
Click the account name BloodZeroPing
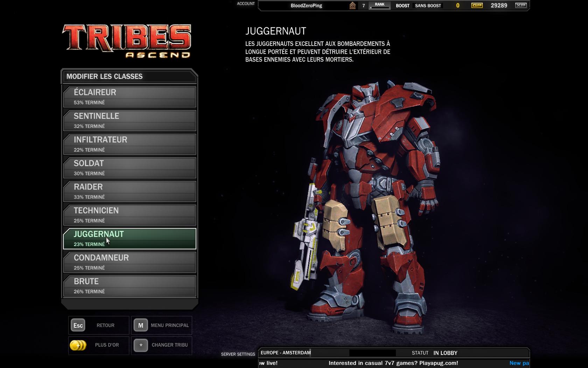pos(306,6)
